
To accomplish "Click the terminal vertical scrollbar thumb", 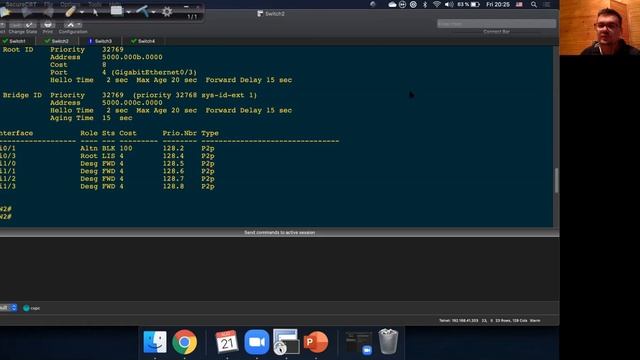I will (x=556, y=180).
